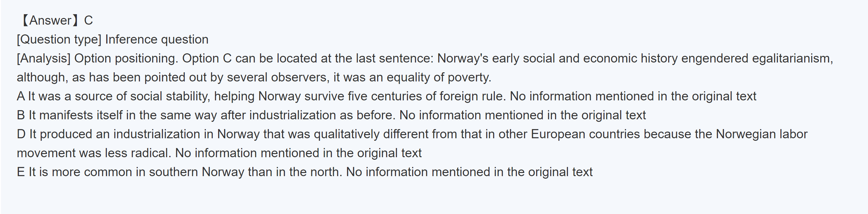Click the text 'Inference question'

click(157, 39)
